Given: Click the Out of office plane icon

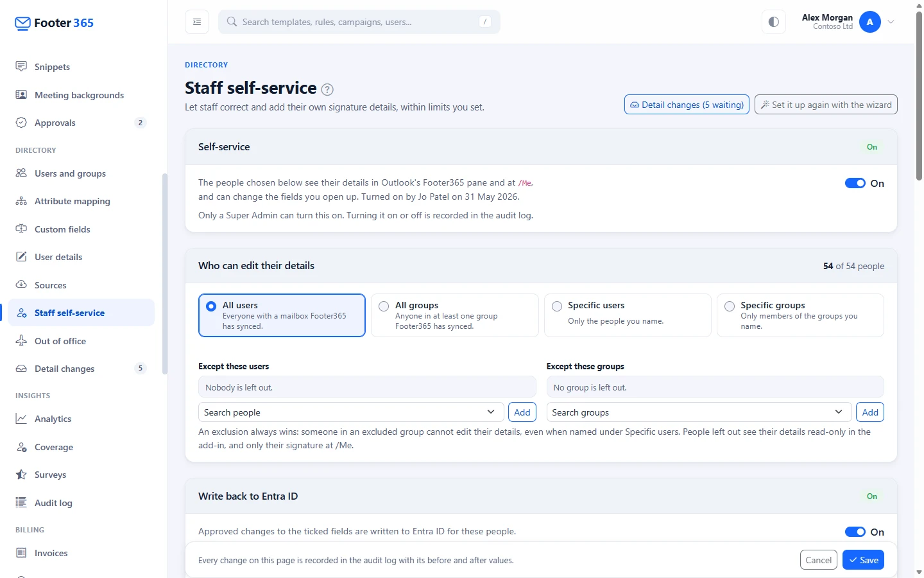Looking at the screenshot, I should point(21,341).
